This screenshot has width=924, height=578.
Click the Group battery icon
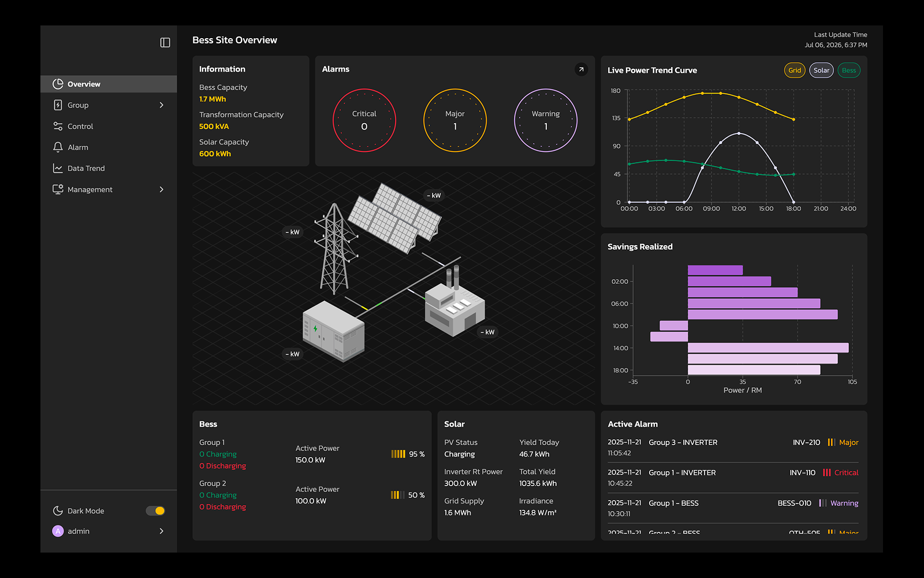point(58,105)
